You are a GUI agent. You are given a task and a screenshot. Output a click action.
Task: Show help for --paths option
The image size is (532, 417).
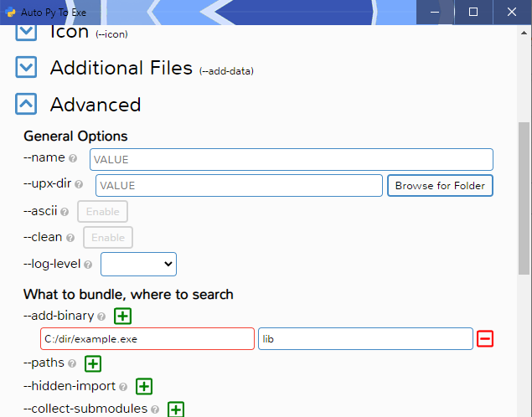(72, 363)
